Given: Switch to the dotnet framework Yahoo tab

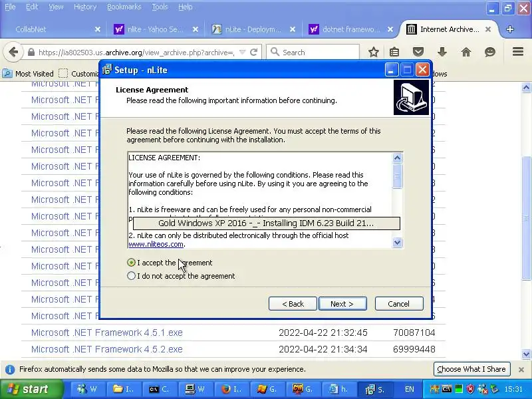Looking at the screenshot, I should 350,29.
